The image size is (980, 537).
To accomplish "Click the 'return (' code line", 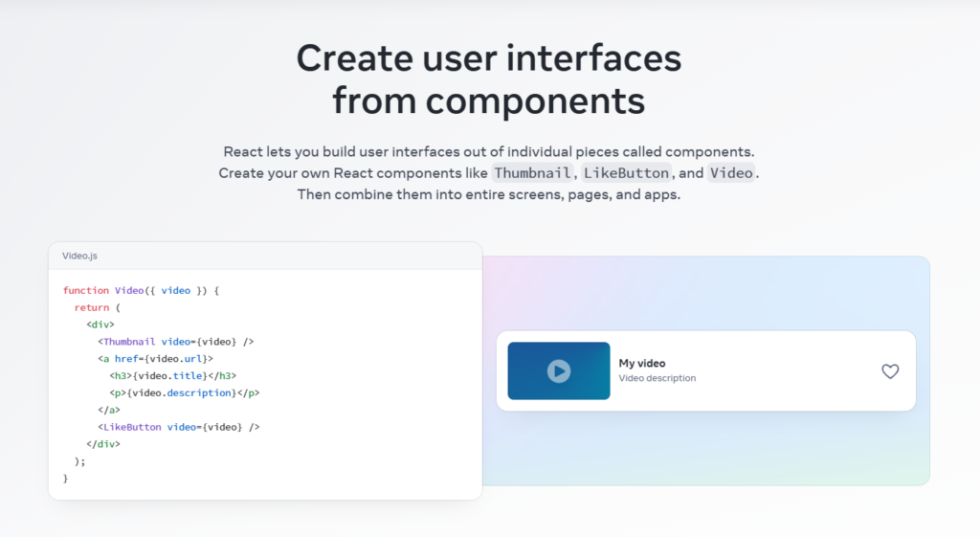I will click(98, 307).
